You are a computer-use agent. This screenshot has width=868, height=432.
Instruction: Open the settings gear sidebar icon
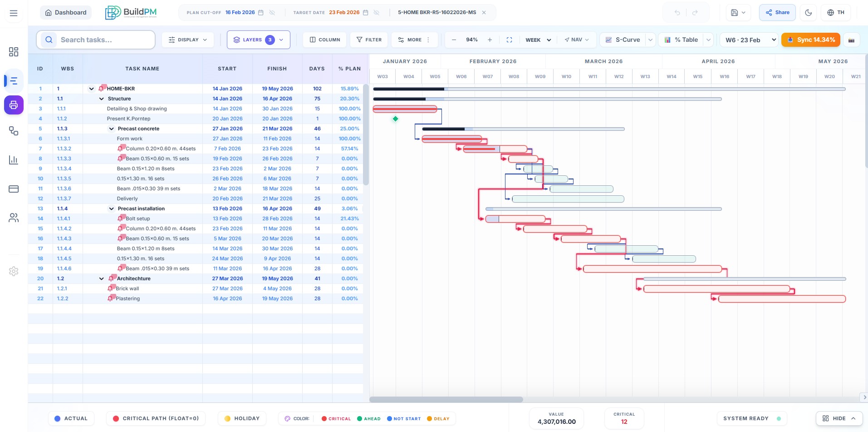point(14,271)
